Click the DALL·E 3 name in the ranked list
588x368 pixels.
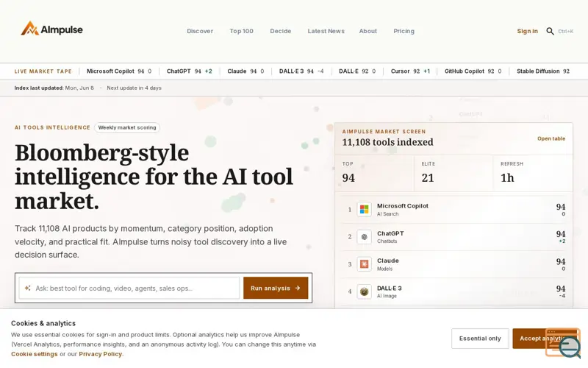tap(390, 288)
